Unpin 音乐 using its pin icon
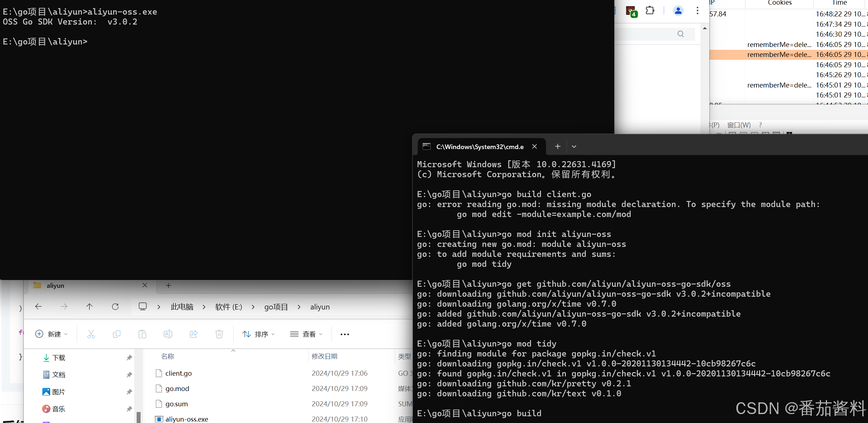 pyautogui.click(x=129, y=409)
